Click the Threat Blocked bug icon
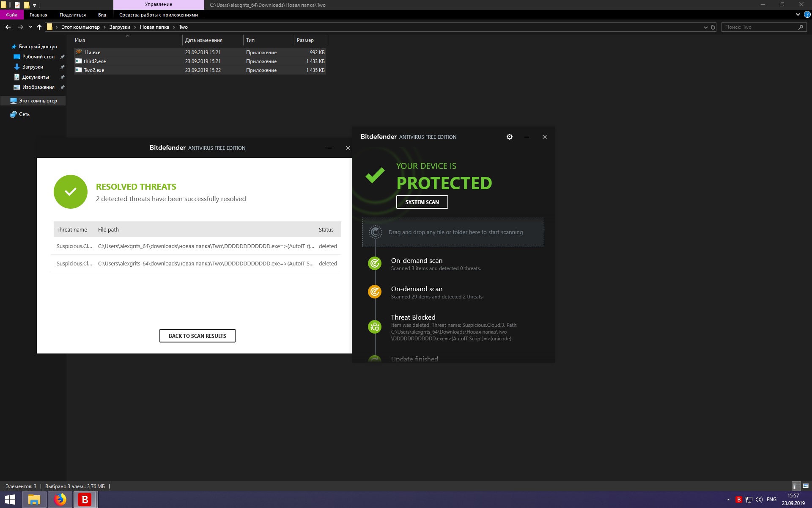Screen dimensions: 812x508 pyautogui.click(x=375, y=327)
